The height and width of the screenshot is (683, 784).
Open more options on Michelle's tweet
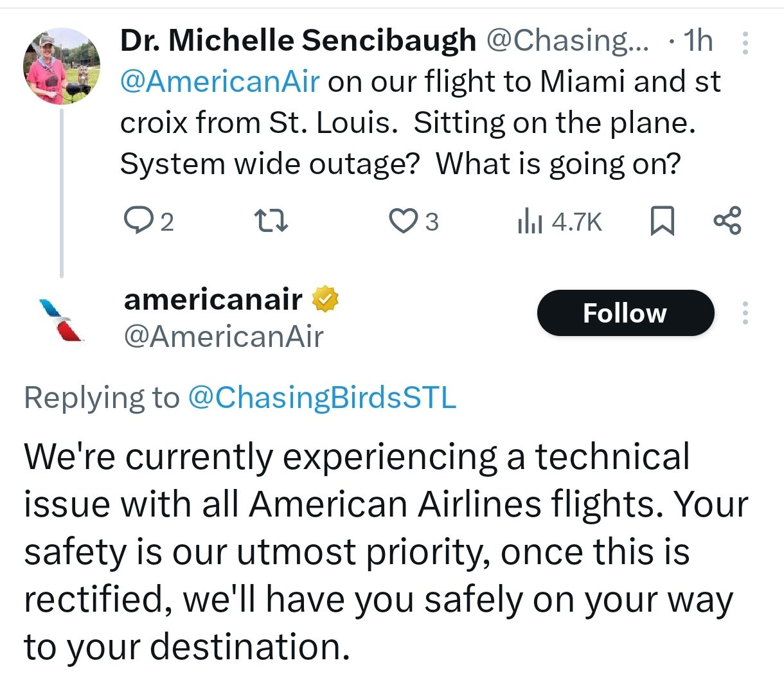tap(745, 42)
